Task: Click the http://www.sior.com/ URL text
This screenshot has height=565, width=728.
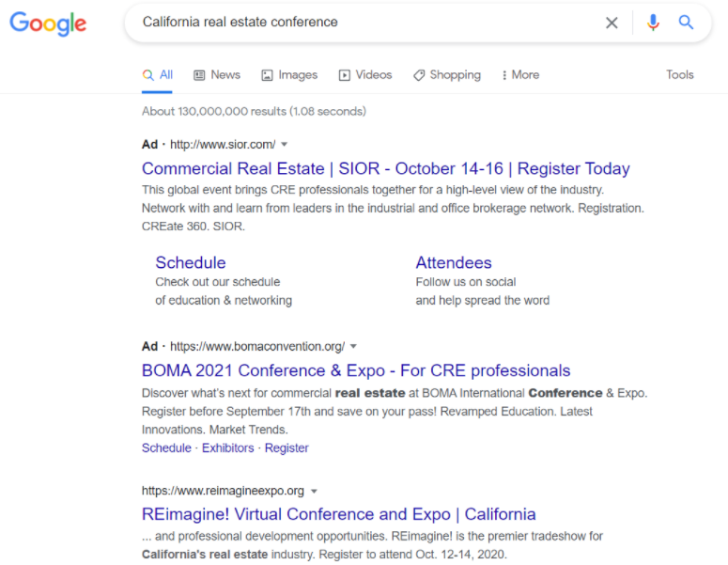Action: pyautogui.click(x=223, y=145)
